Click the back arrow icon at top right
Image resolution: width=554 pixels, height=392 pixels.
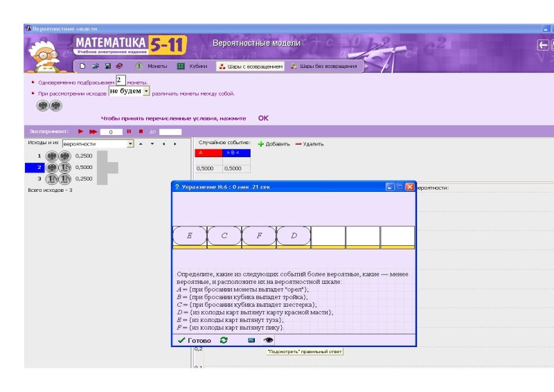543,45
